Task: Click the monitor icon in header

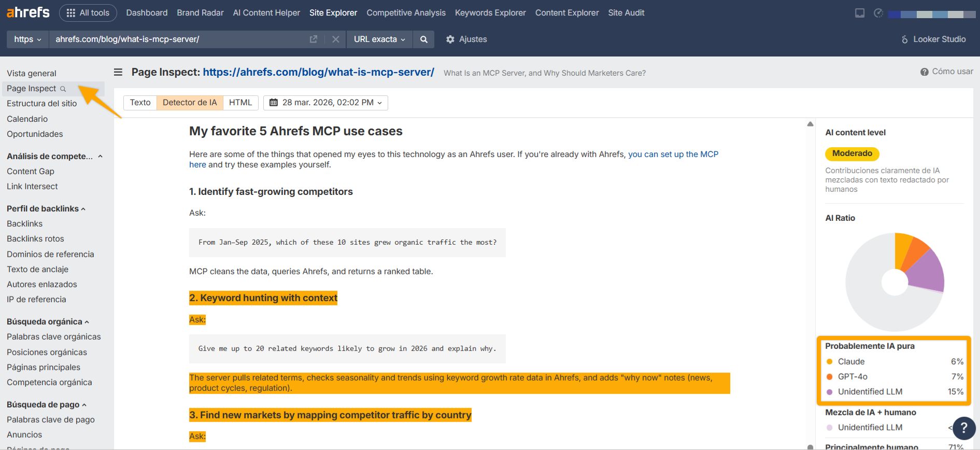Action: tap(860, 13)
